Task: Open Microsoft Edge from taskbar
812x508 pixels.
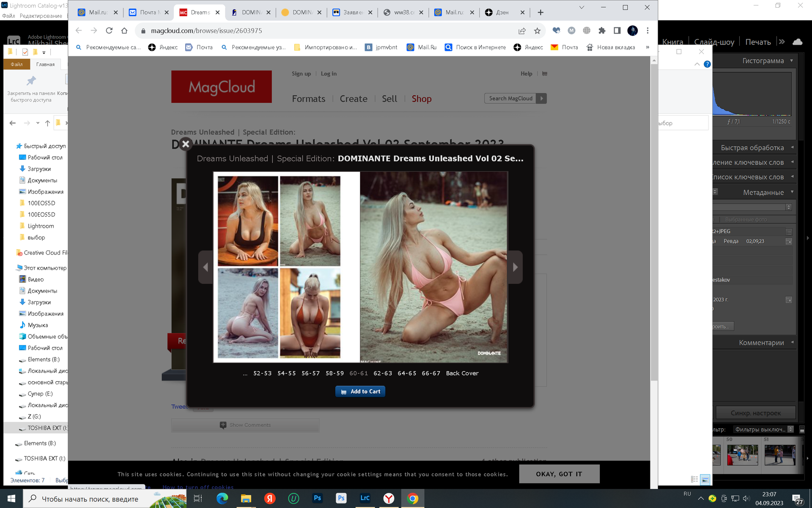Action: pyautogui.click(x=222, y=499)
